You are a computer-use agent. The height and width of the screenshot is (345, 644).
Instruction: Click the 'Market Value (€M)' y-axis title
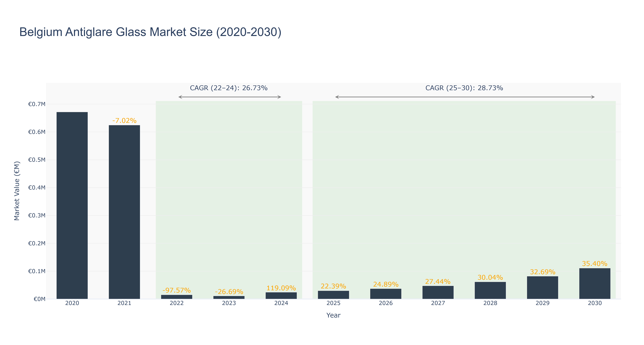click(x=17, y=191)
